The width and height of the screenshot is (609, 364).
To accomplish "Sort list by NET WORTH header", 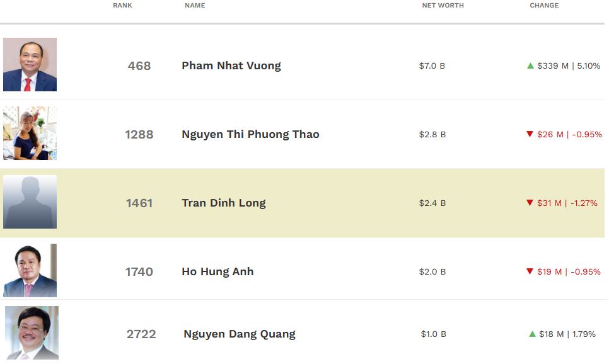I will tap(443, 6).
